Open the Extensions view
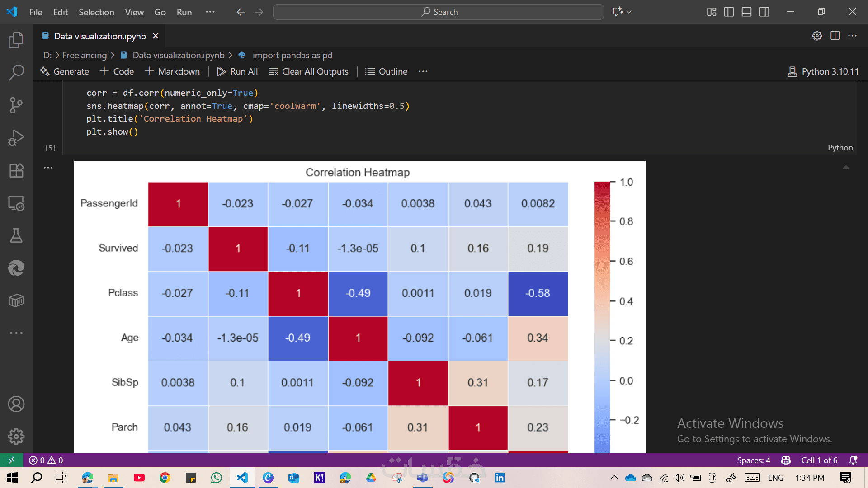Image resolution: width=868 pixels, height=488 pixels. (16, 170)
